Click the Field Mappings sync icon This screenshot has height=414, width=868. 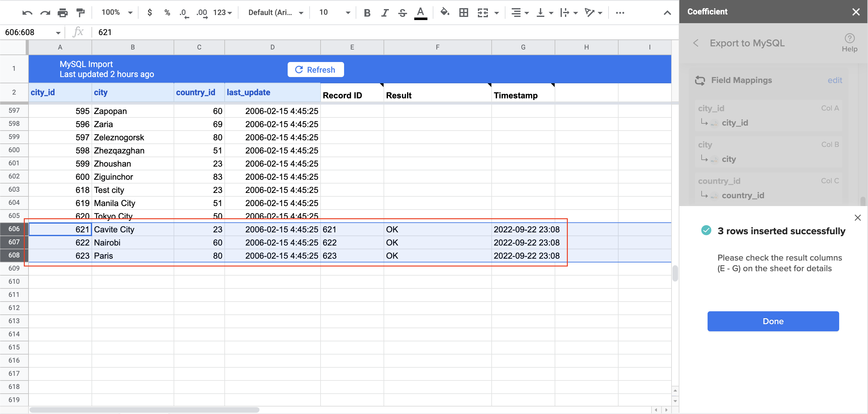[700, 80]
